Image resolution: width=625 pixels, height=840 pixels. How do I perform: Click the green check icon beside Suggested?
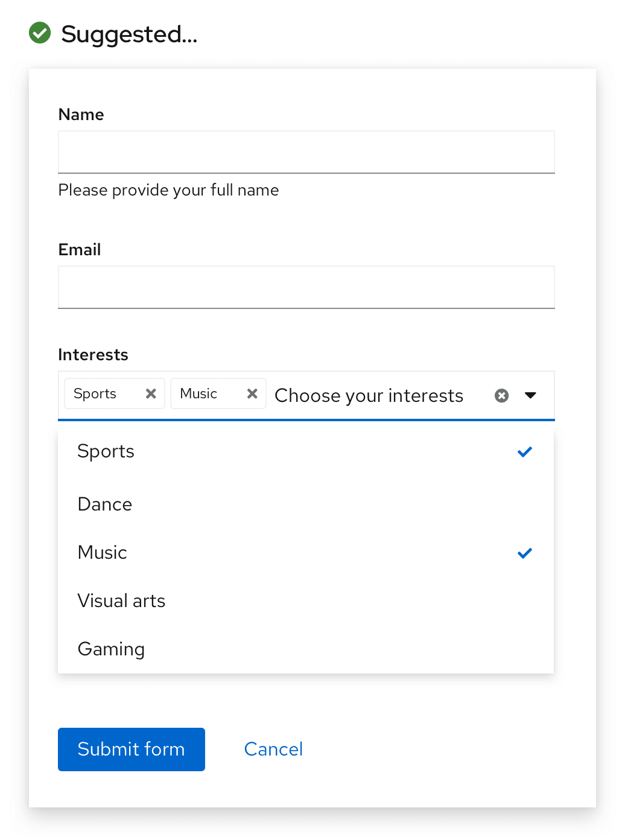(x=40, y=33)
